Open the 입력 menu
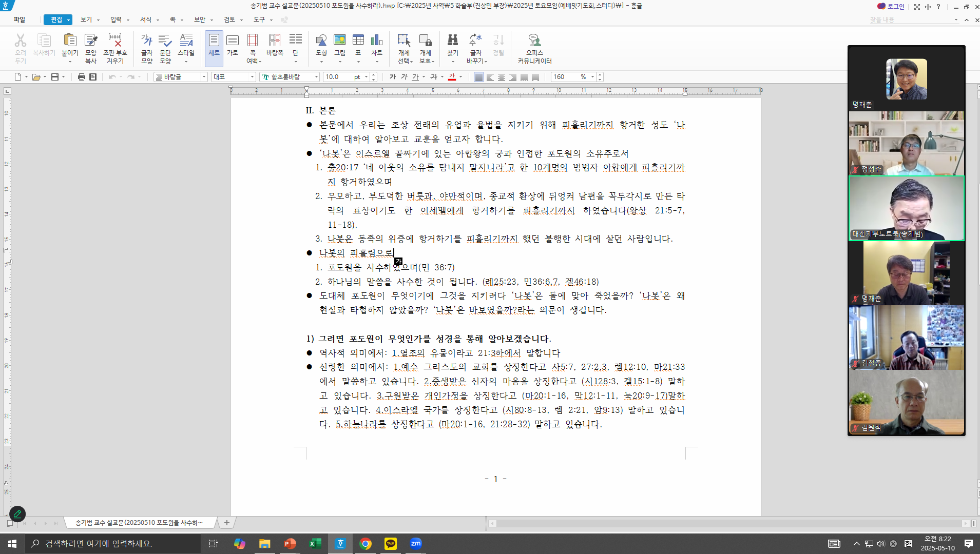The image size is (980, 554). click(116, 19)
